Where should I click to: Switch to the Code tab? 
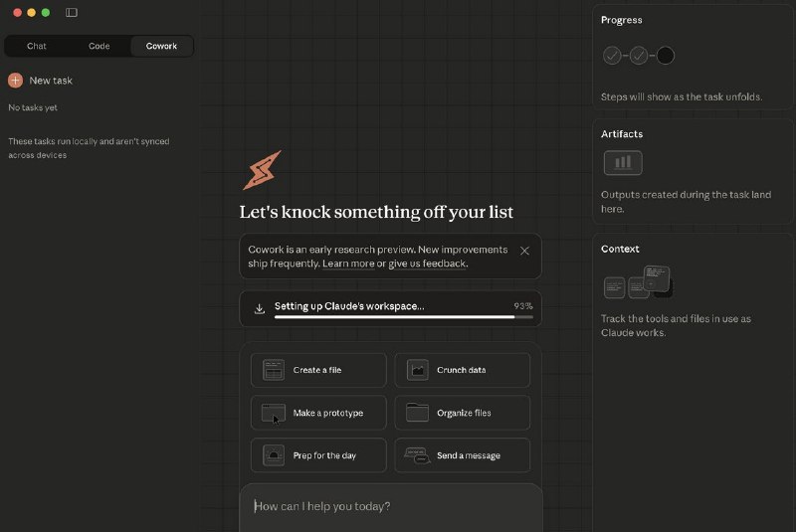click(x=99, y=46)
